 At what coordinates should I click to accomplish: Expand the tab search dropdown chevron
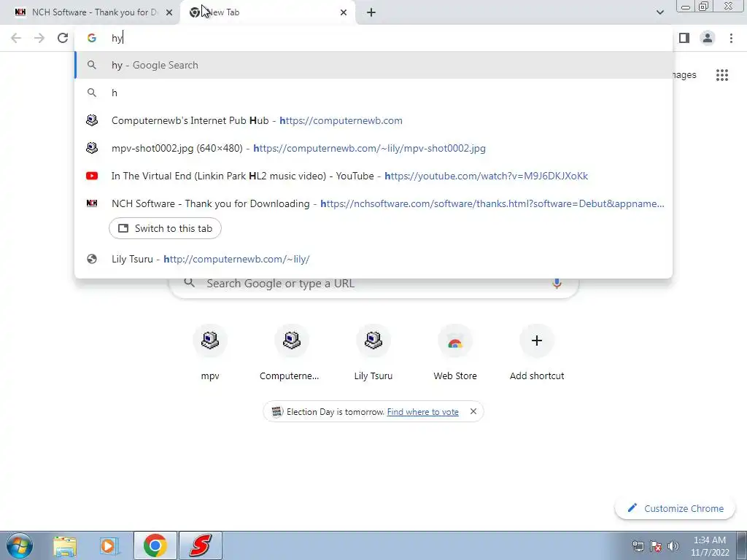coord(659,12)
